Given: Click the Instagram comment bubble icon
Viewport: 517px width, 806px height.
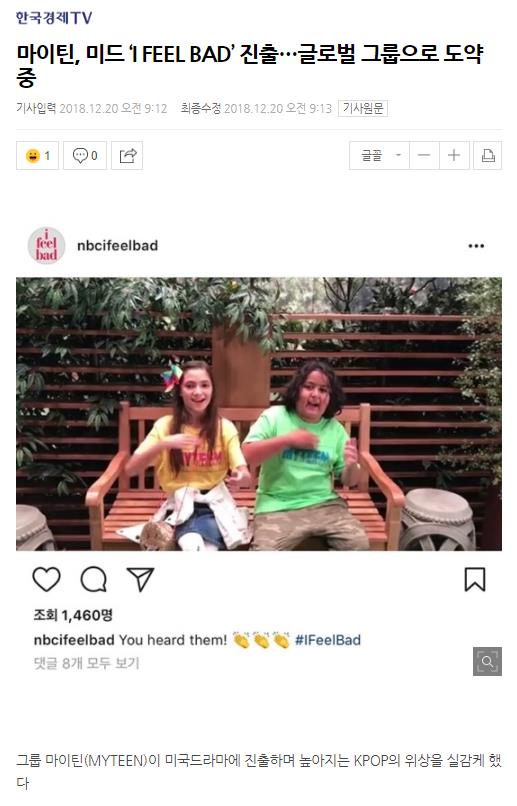Looking at the screenshot, I should (94, 579).
